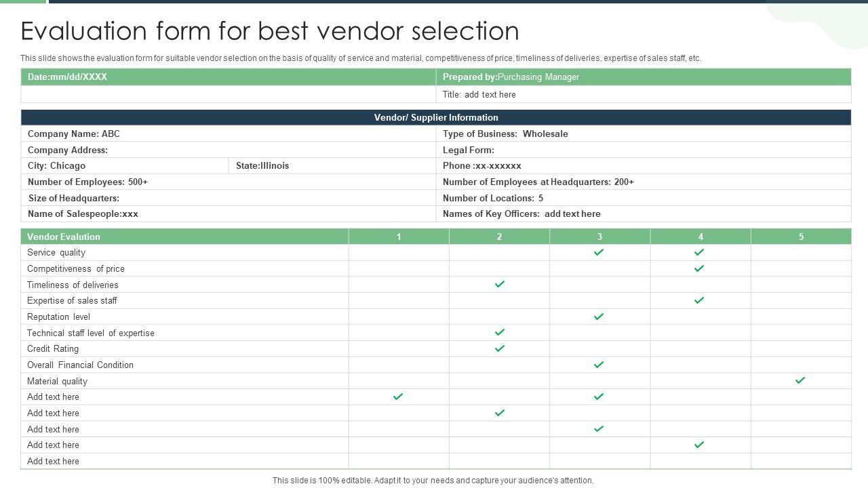Image resolution: width=868 pixels, height=488 pixels.
Task: Click the 'Competitiveness of price' row label
Action: 76,268
